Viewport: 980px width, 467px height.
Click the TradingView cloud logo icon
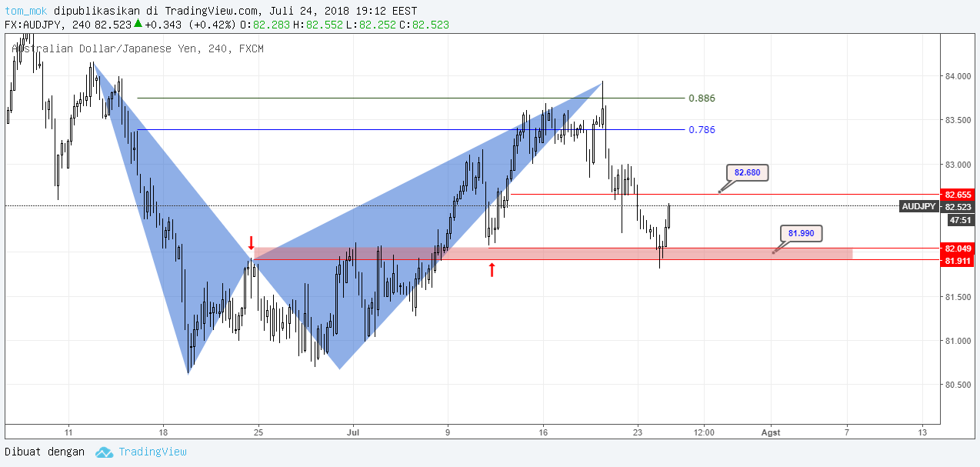point(104,452)
